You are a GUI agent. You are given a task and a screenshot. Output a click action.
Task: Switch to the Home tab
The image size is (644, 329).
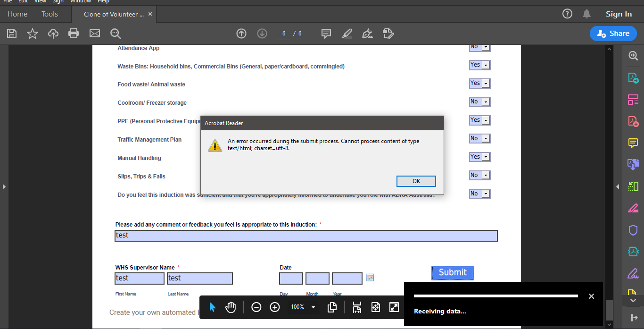[17, 14]
